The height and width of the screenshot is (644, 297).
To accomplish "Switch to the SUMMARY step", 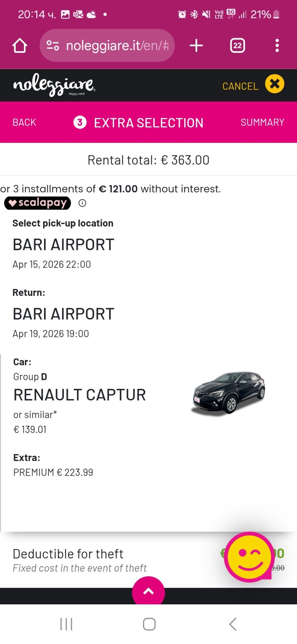I will tap(262, 122).
